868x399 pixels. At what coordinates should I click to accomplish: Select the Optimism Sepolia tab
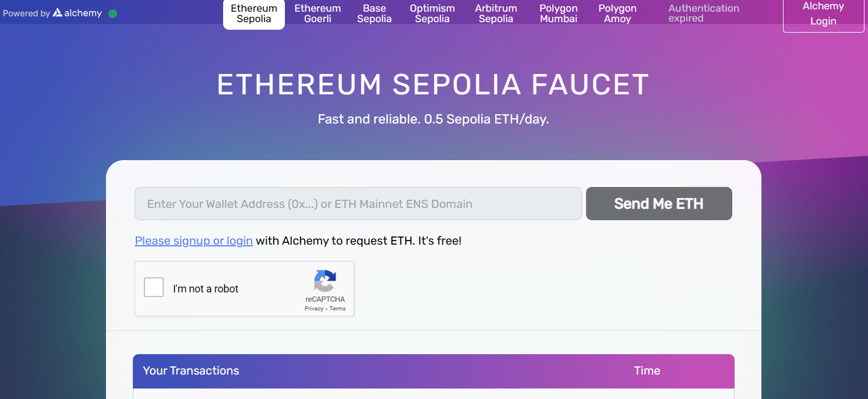pos(432,13)
